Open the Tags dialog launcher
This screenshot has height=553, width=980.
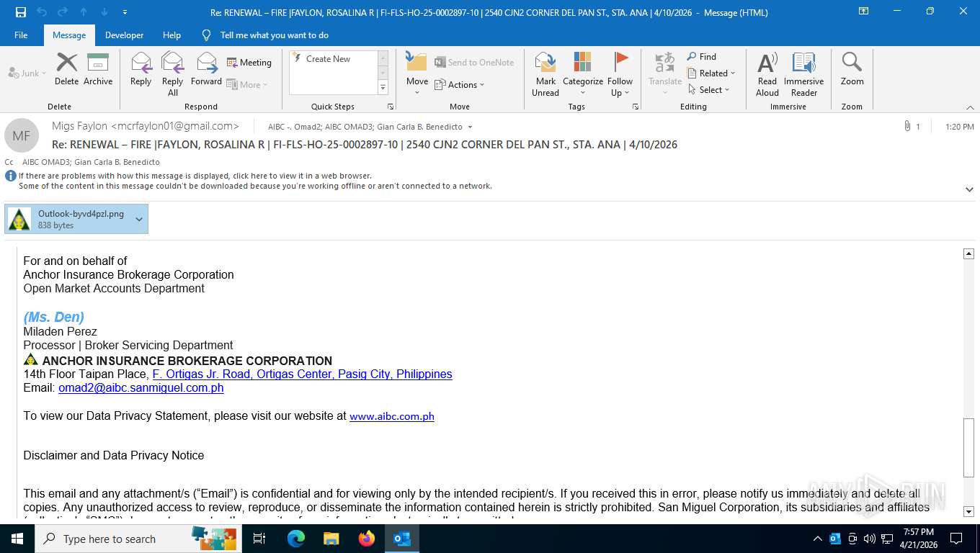636,107
